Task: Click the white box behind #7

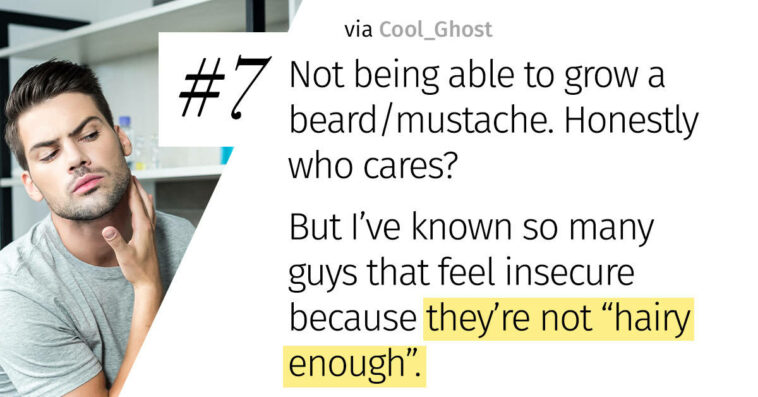Action: 220,89
